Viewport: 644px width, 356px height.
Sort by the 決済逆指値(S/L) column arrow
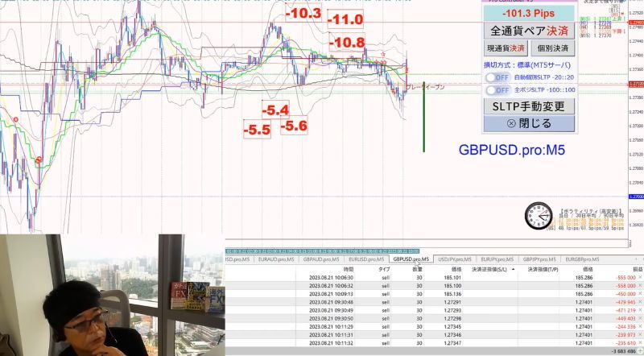(x=513, y=269)
